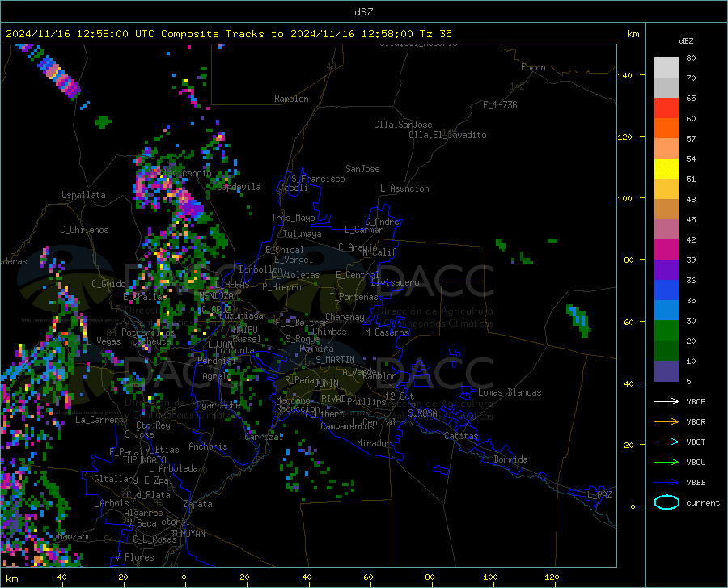Click the 'La_Carrera' map label
728x588 pixels.
99,420
